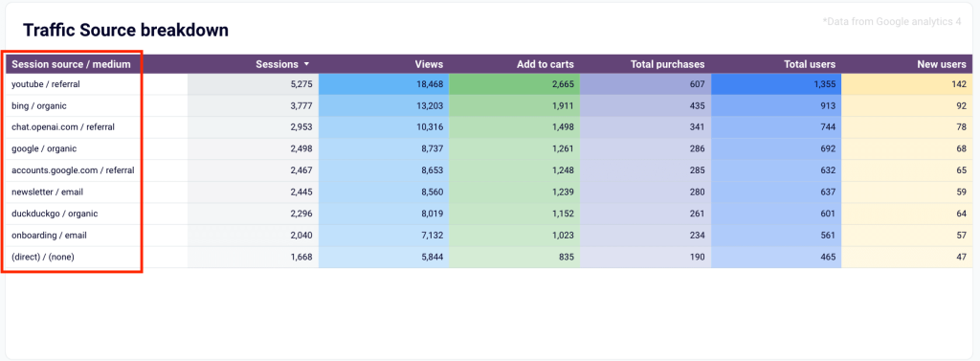This screenshot has width=980, height=361.
Task: Click the Total purchases column header
Action: click(x=667, y=64)
